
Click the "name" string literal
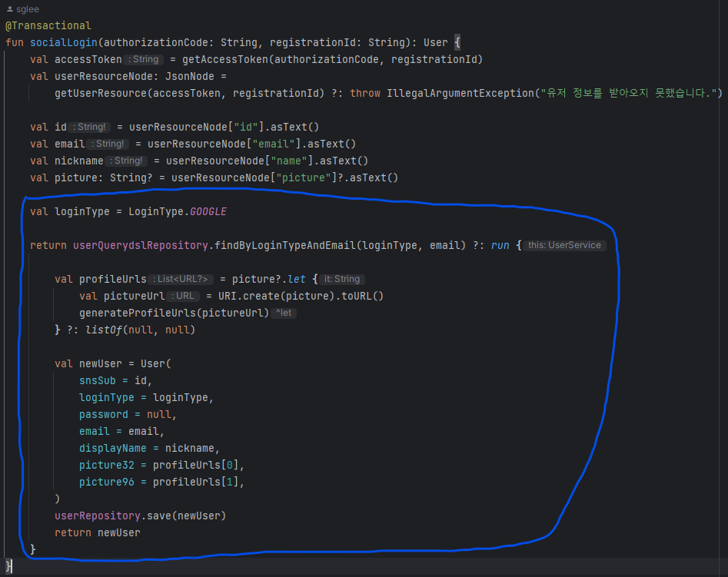(289, 161)
